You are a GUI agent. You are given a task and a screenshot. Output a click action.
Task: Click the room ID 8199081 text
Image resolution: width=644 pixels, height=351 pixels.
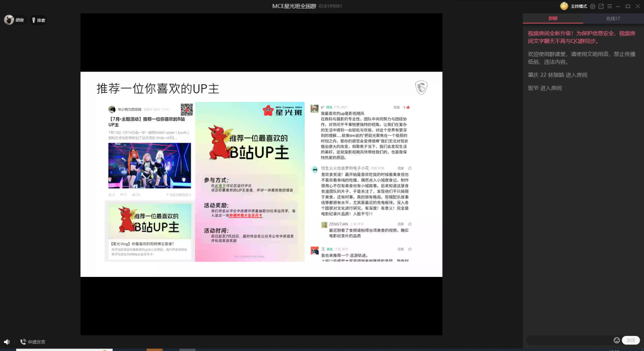point(331,6)
